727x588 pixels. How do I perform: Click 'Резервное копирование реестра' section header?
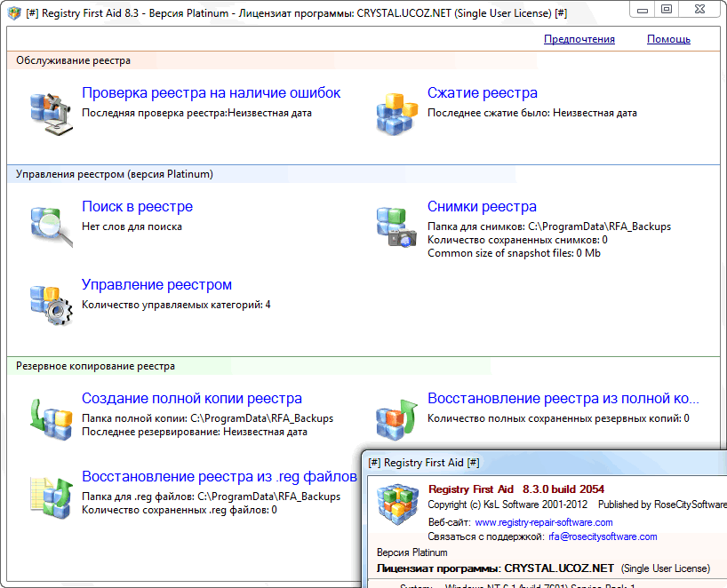pos(95,366)
